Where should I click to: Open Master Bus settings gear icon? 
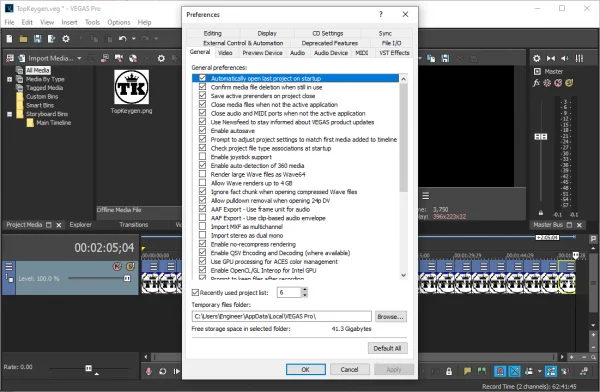click(536, 58)
